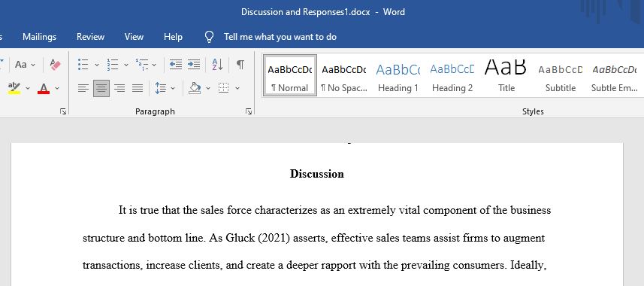644x286 pixels.
Task: Click 'Discussion and Responses1.docx' in title bar
Action: point(306,12)
